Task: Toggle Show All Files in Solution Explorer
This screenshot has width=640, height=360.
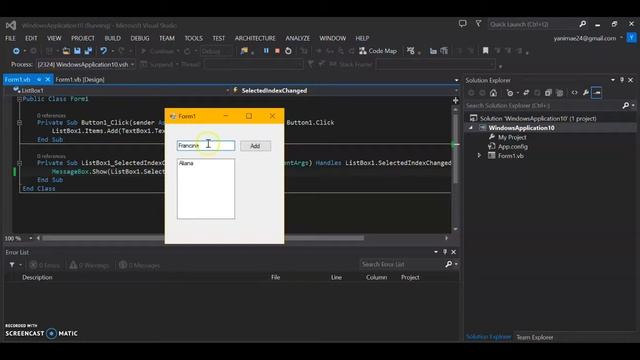Action: pyautogui.click(x=560, y=93)
